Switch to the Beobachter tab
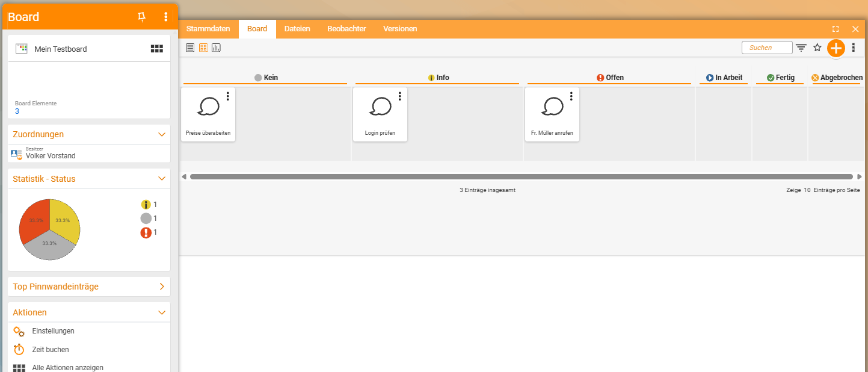This screenshot has width=868, height=372. click(x=346, y=29)
